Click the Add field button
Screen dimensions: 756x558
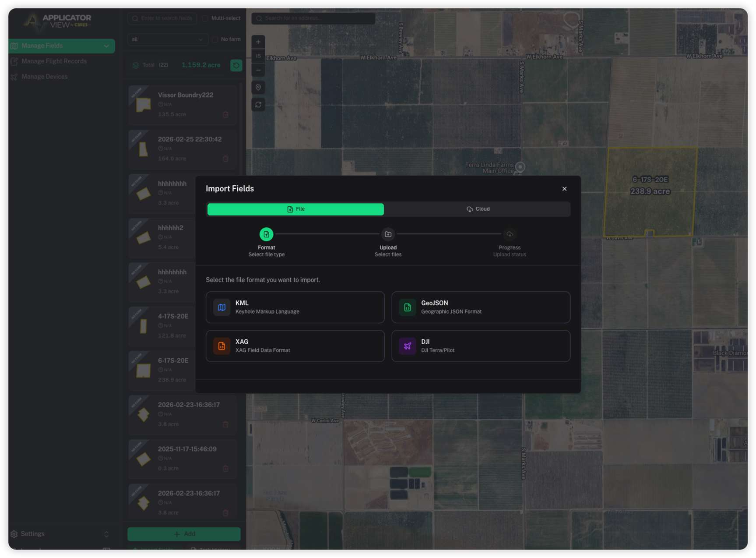point(184,533)
